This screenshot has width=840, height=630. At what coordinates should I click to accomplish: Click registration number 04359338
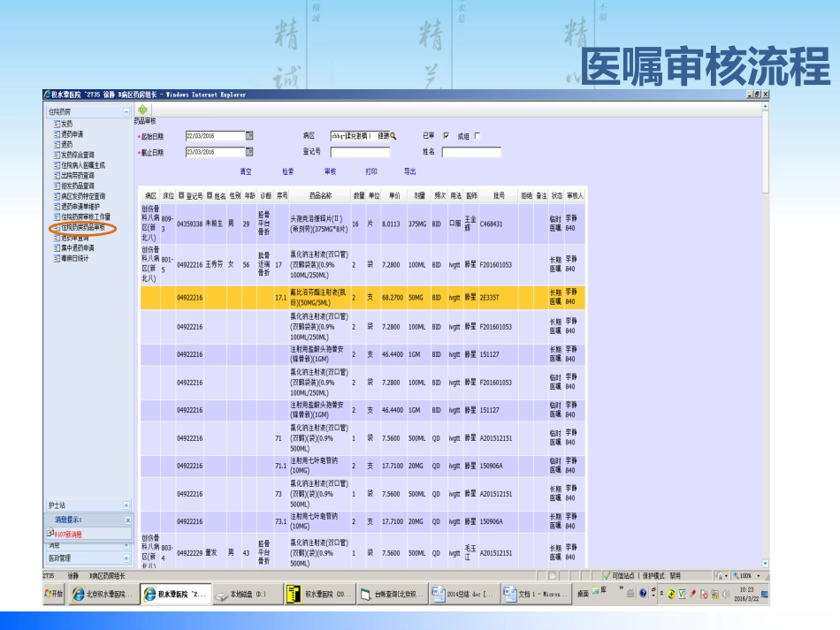(189, 224)
